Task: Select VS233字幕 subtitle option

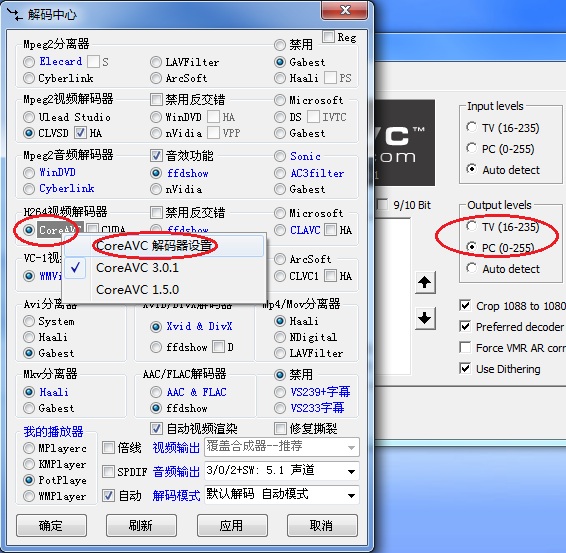Action: point(280,408)
